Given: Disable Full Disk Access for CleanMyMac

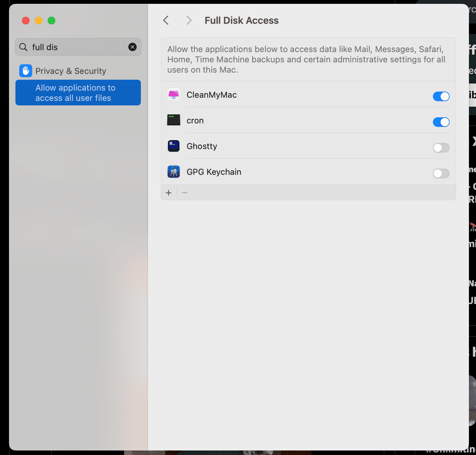Looking at the screenshot, I should click(x=441, y=96).
